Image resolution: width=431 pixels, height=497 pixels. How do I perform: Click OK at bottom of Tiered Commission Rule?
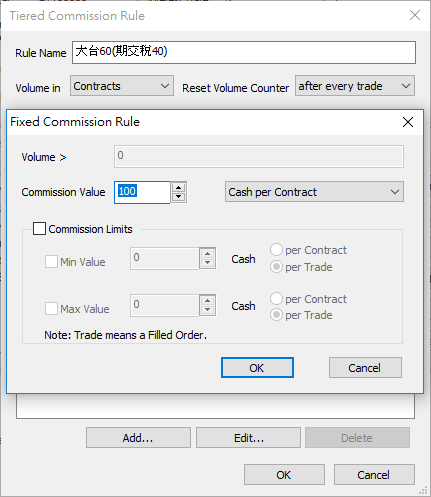click(x=284, y=474)
